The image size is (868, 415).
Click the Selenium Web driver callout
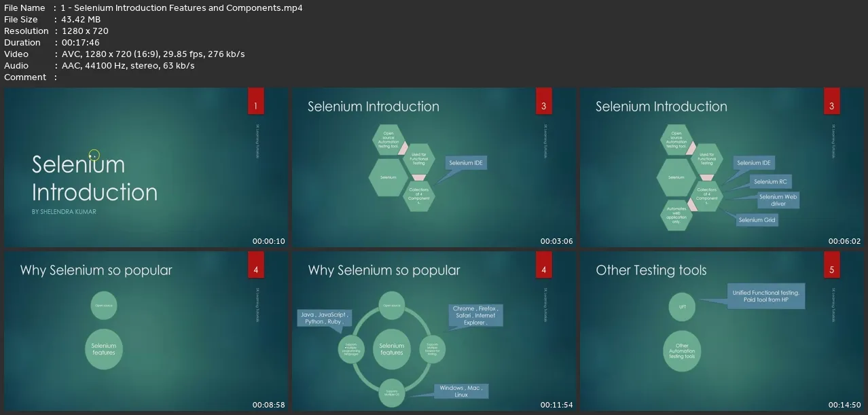[778, 200]
